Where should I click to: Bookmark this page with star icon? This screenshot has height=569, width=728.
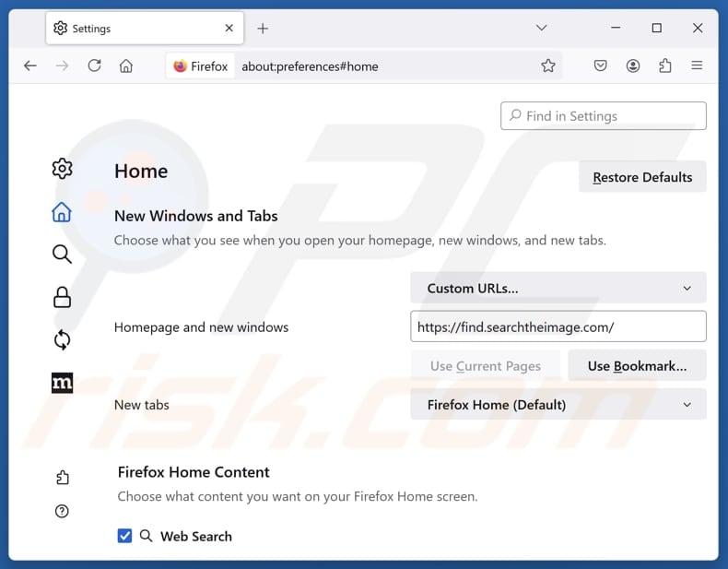(548, 65)
